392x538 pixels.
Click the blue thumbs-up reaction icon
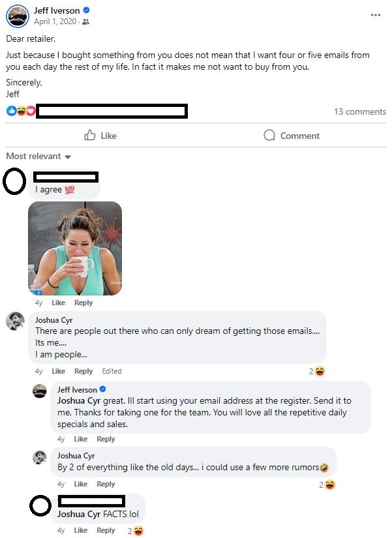pyautogui.click(x=11, y=111)
